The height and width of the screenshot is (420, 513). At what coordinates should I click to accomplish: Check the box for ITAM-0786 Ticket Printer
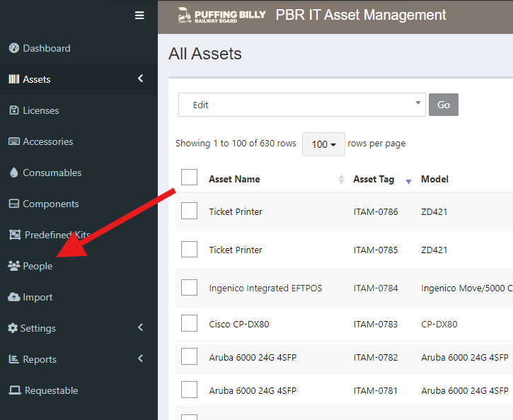[x=189, y=211]
